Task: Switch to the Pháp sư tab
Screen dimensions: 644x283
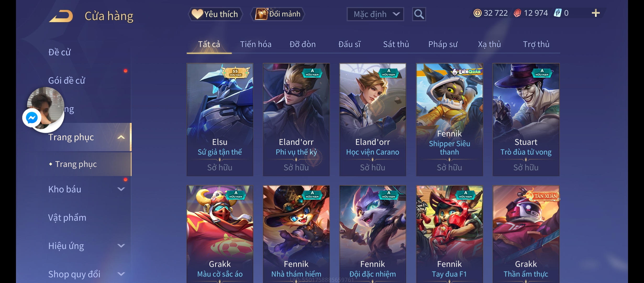Action: coord(443,44)
